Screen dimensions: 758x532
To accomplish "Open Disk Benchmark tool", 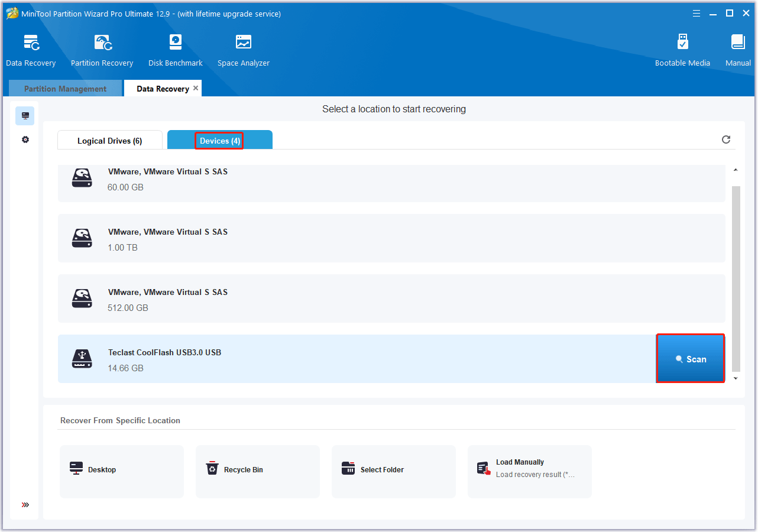I will 176,50.
